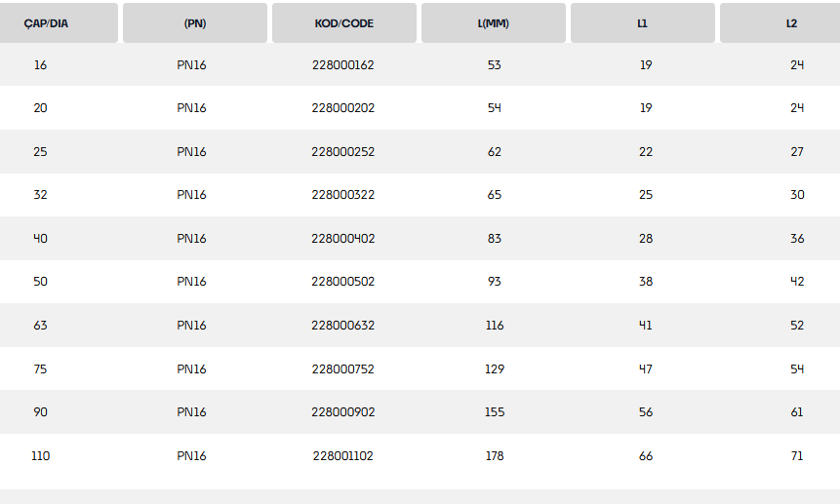Screen dimensions: 840x504
Task: Click product code 228000402
Action: (343, 239)
